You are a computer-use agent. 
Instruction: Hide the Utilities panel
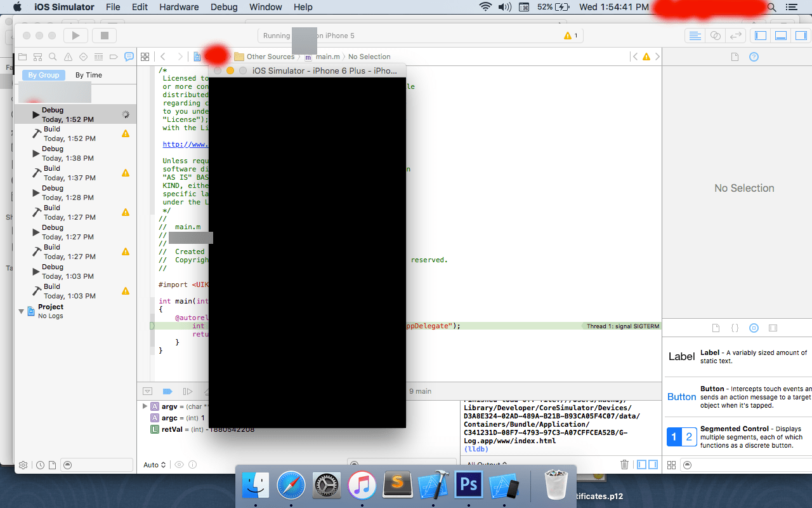[801, 36]
